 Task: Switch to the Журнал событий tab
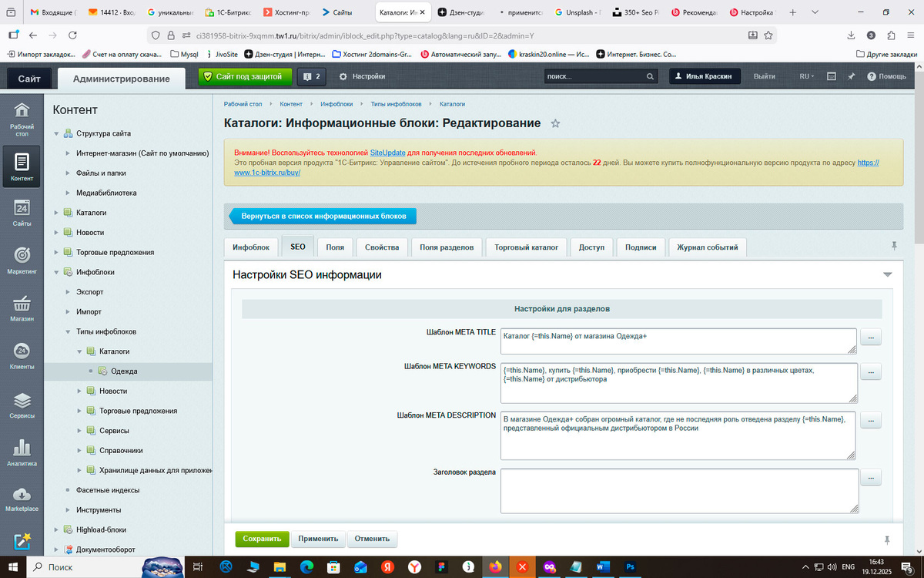click(707, 247)
